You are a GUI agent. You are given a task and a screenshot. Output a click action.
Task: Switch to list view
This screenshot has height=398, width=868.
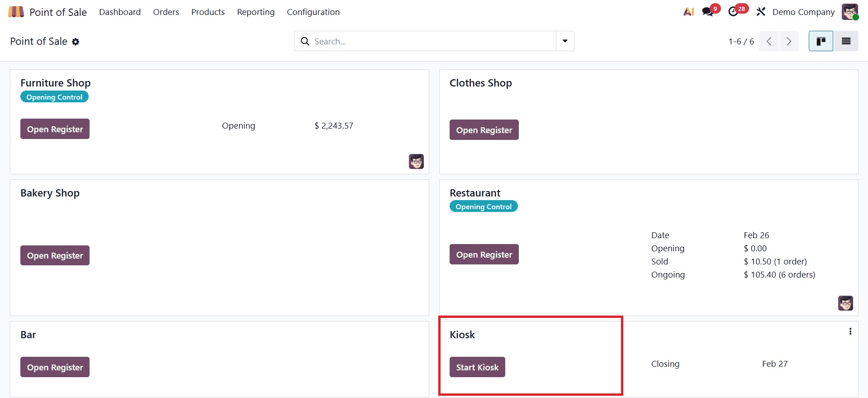click(845, 41)
